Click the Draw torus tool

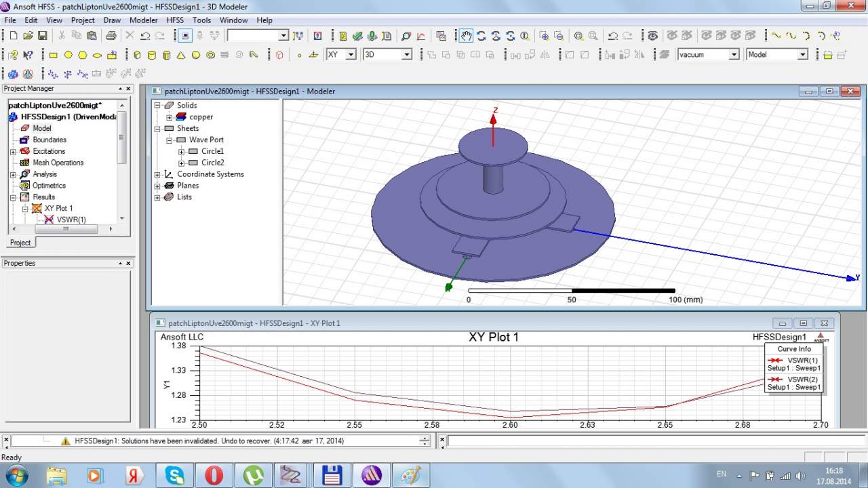pyautogui.click(x=211, y=55)
